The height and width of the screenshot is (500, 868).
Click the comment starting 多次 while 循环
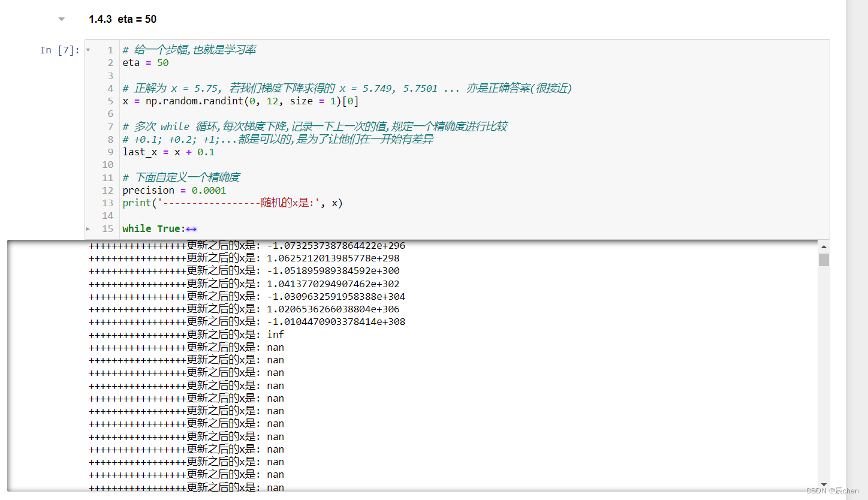click(x=315, y=126)
